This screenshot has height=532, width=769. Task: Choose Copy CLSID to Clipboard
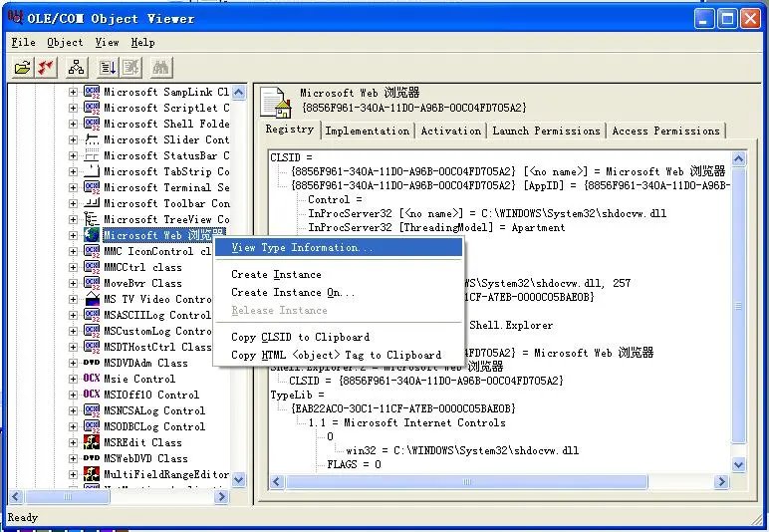point(339,338)
